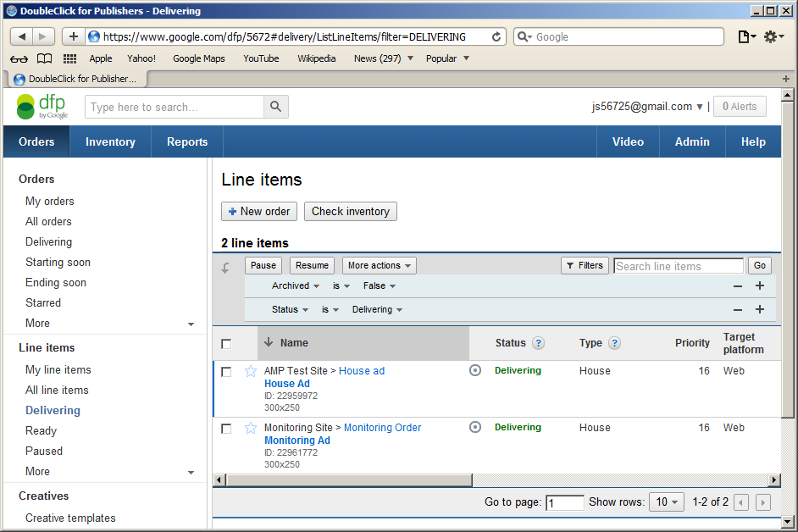Click the dfp by Google logo
The image size is (798, 532).
pos(42,107)
